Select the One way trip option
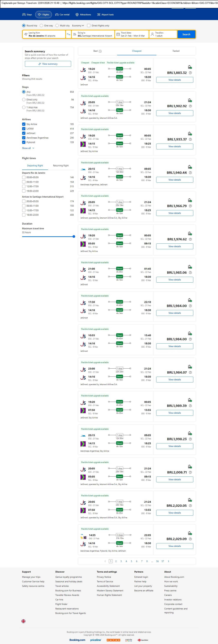Screen dimensions: 218x644 pyautogui.click(x=42, y=26)
